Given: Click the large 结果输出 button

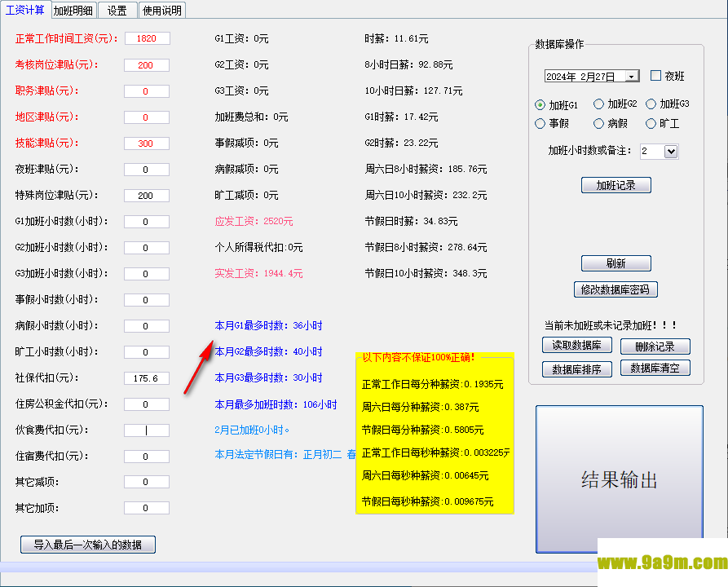Looking at the screenshot, I should coord(620,479).
